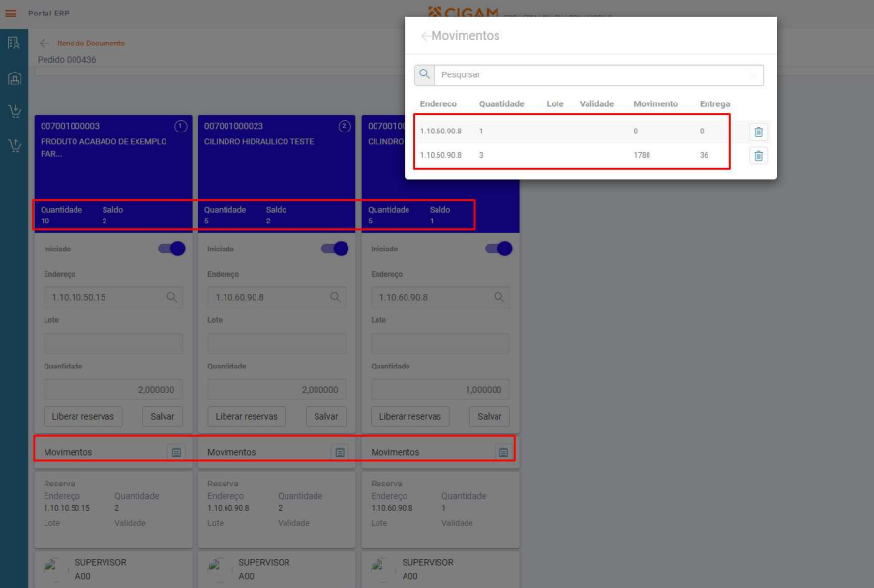Click Pedido 000436 text

coord(67,60)
